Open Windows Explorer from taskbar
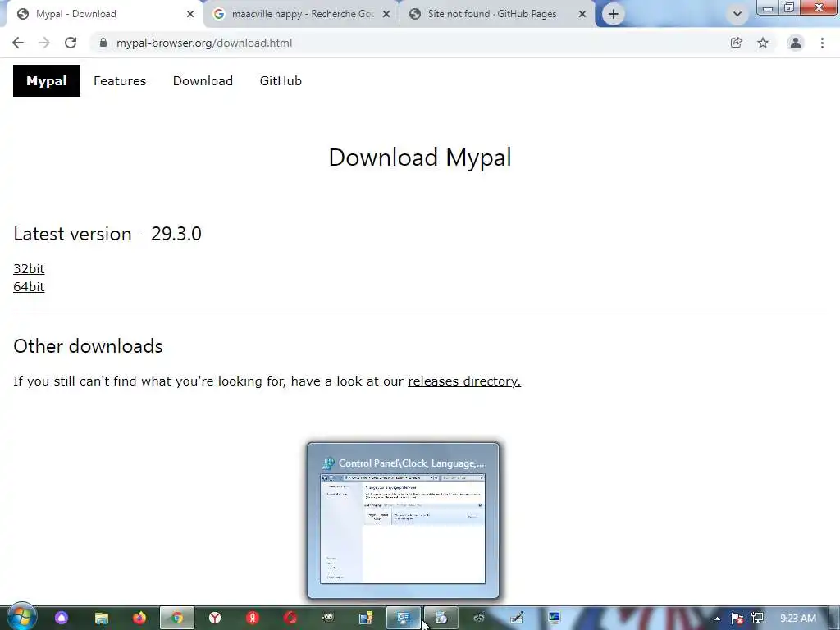Screen dimensions: 840x630 pos(101,619)
